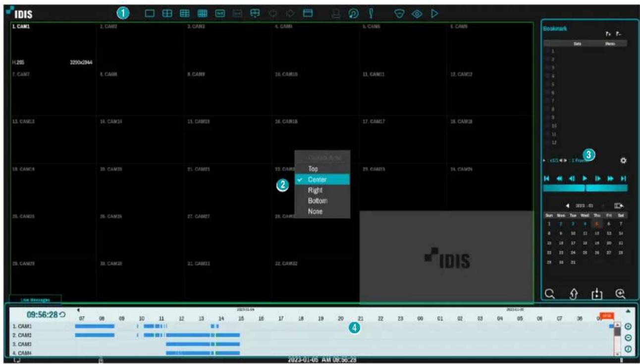Tick checkbox for bookmark row 1

547,51
